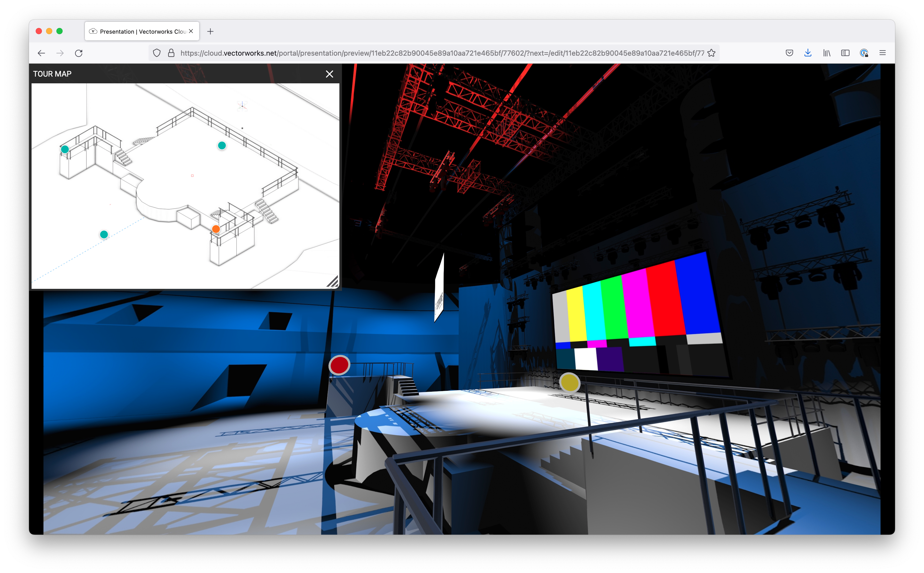Viewport: 924px width, 573px height.
Task: Click the orange marker on the tour map
Action: tap(216, 229)
